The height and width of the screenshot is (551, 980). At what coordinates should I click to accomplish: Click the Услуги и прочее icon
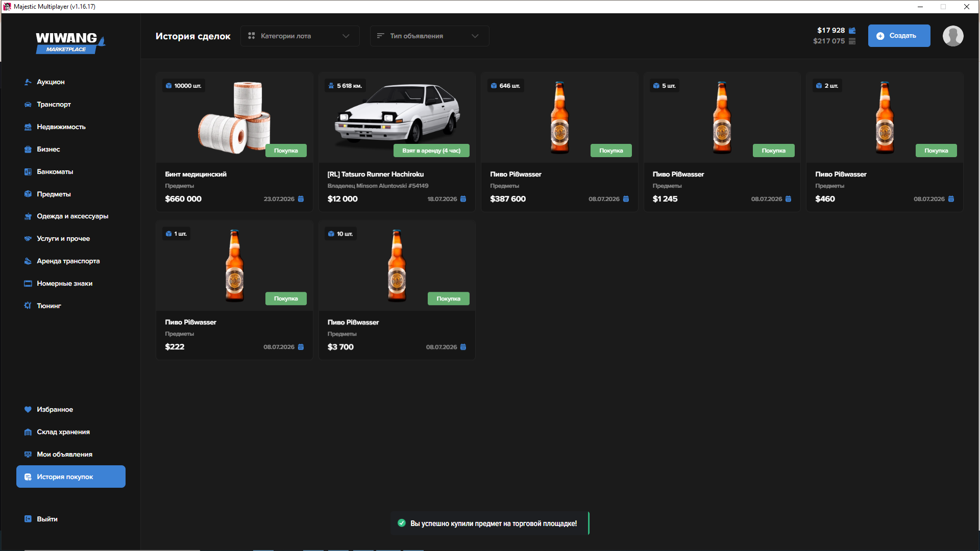pyautogui.click(x=28, y=239)
